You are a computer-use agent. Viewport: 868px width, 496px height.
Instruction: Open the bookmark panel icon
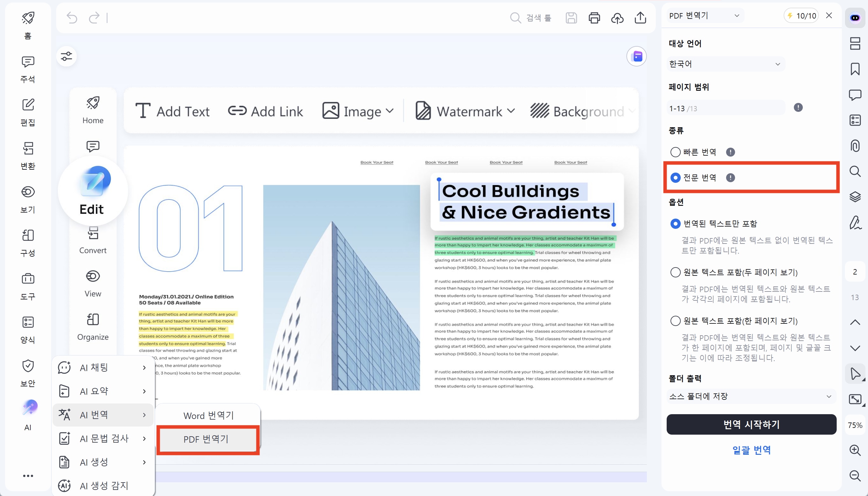tap(855, 69)
